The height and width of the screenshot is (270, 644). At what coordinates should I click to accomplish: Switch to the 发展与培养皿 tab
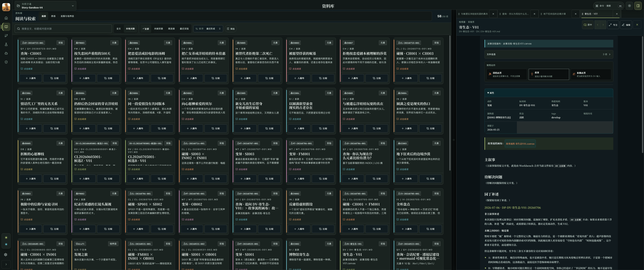pyautogui.click(x=67, y=16)
